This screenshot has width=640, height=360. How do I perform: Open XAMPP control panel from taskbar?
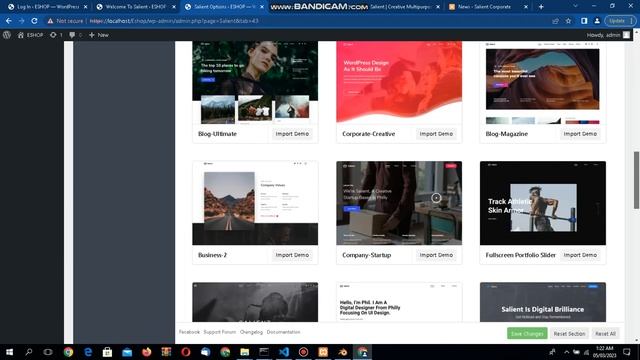[x=323, y=352]
